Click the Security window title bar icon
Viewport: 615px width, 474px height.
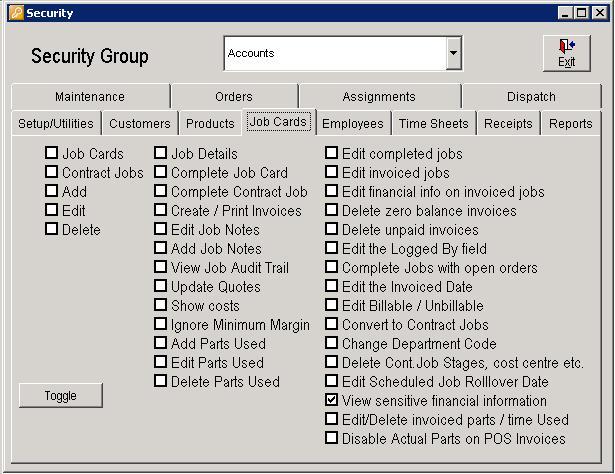14,13
